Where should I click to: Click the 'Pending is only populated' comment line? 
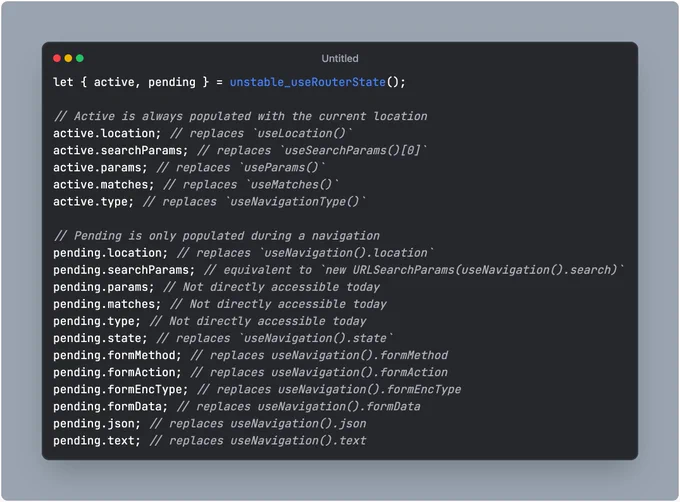tap(216, 236)
